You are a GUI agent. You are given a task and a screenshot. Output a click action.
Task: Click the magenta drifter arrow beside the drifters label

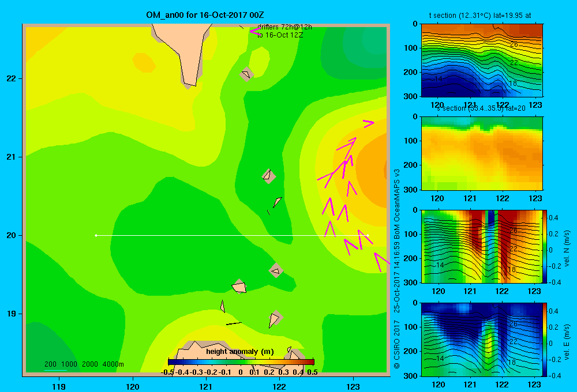click(256, 31)
